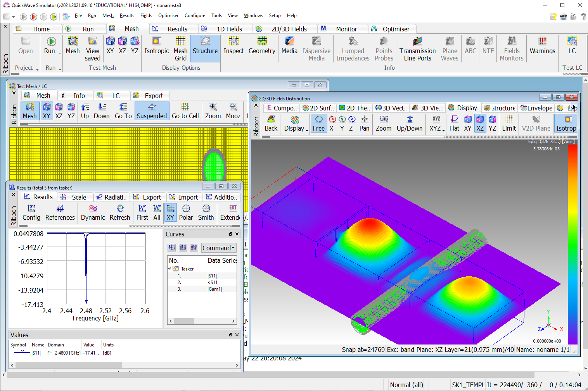
Task: Click the Structure display option in main ribbon
Action: [205, 48]
